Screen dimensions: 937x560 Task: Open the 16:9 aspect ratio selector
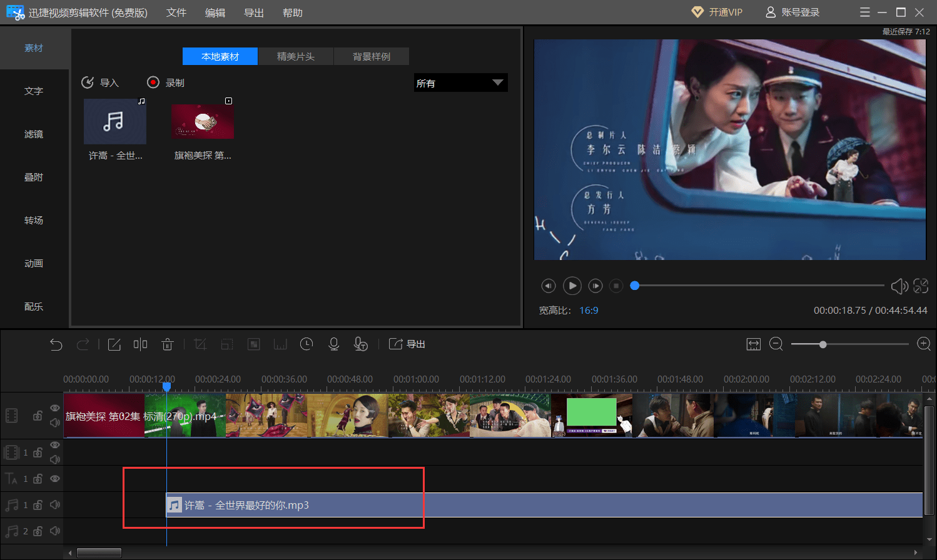[589, 311]
